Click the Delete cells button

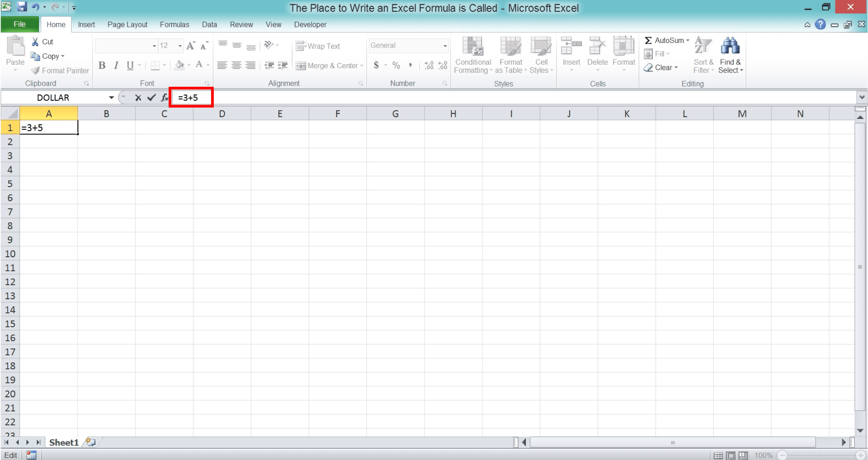pyautogui.click(x=597, y=53)
